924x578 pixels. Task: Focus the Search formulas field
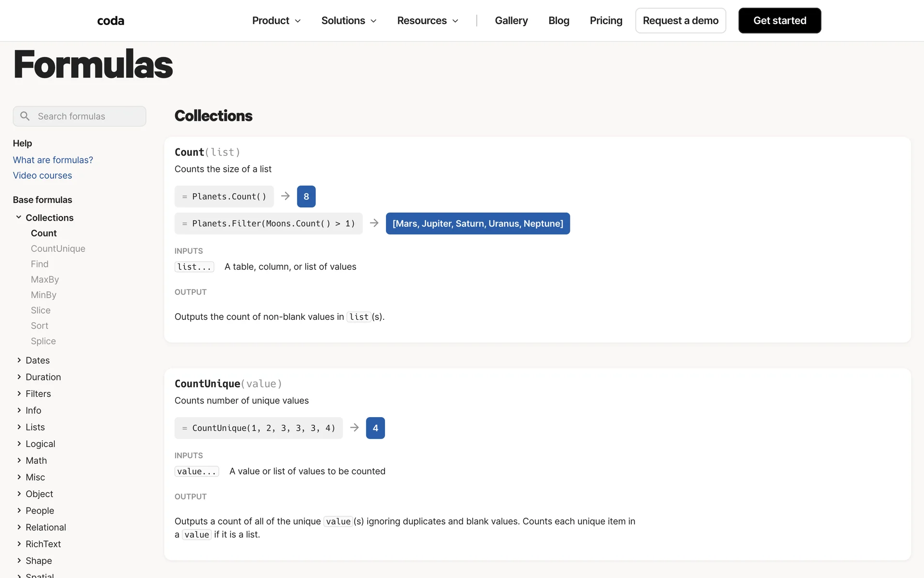(87, 116)
